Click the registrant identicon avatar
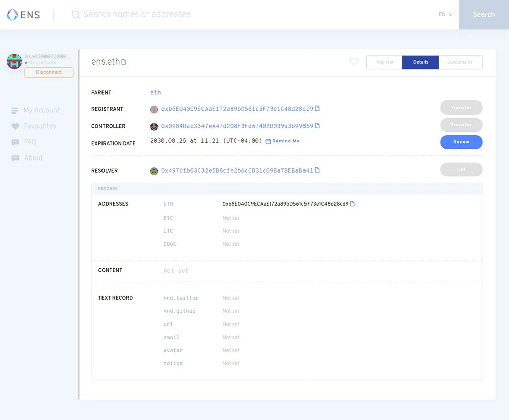Viewport: 509px width, 420px height. 154,109
